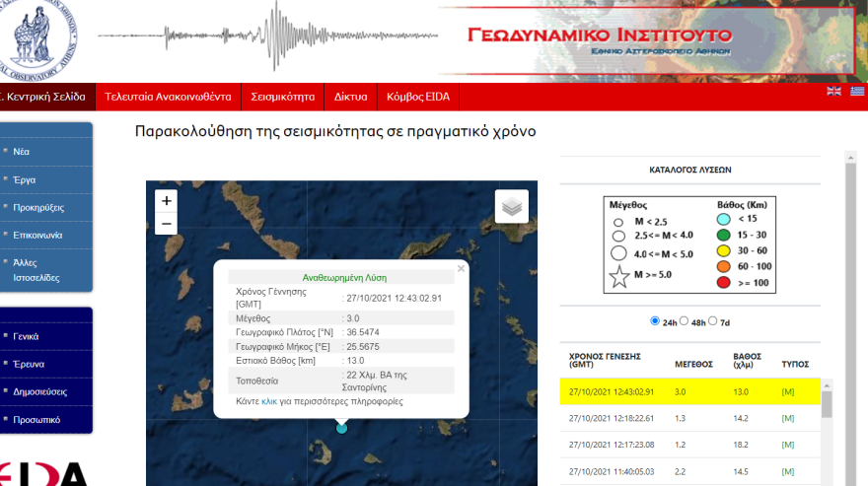Close the earthquake info popup

[460, 268]
